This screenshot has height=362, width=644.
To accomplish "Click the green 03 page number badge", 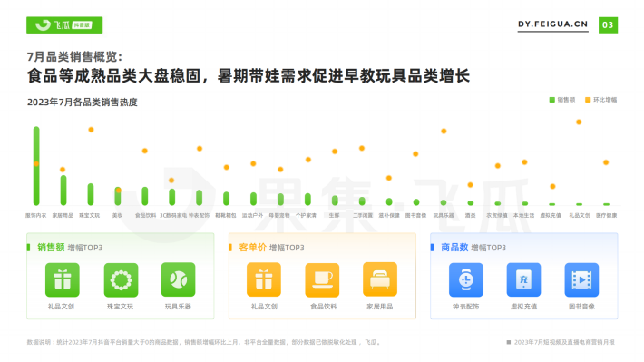I will [608, 25].
